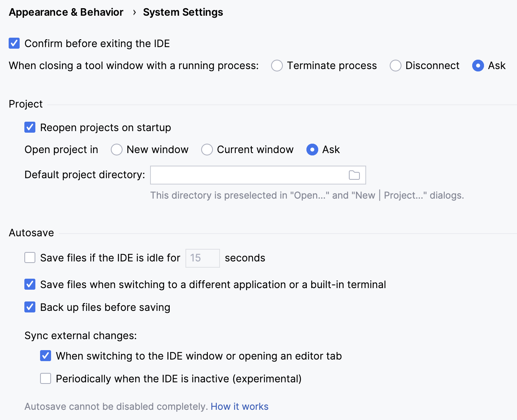Open projects in the Current window

(x=207, y=150)
